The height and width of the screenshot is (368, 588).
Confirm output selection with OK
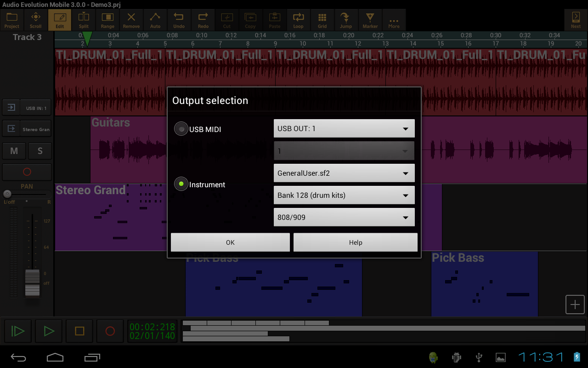tap(230, 242)
